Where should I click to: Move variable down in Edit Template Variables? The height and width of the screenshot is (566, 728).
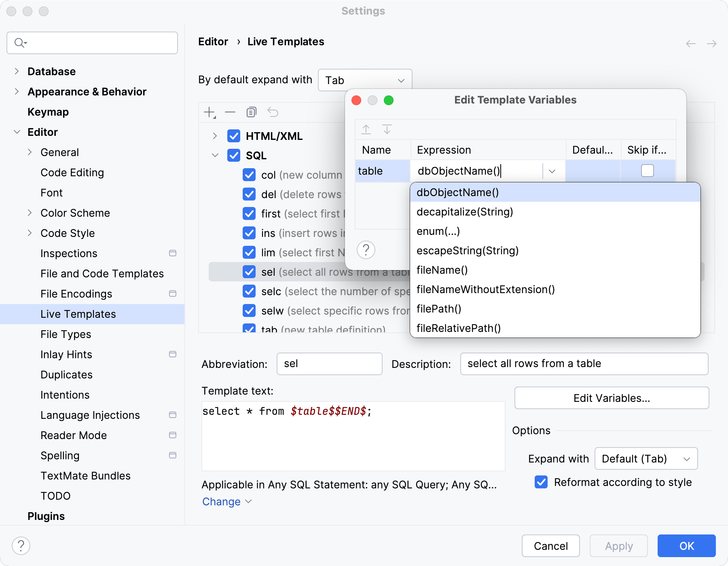(387, 129)
